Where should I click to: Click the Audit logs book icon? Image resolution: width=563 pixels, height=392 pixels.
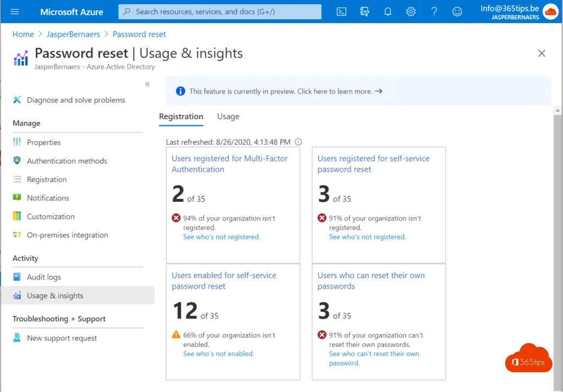click(x=17, y=277)
